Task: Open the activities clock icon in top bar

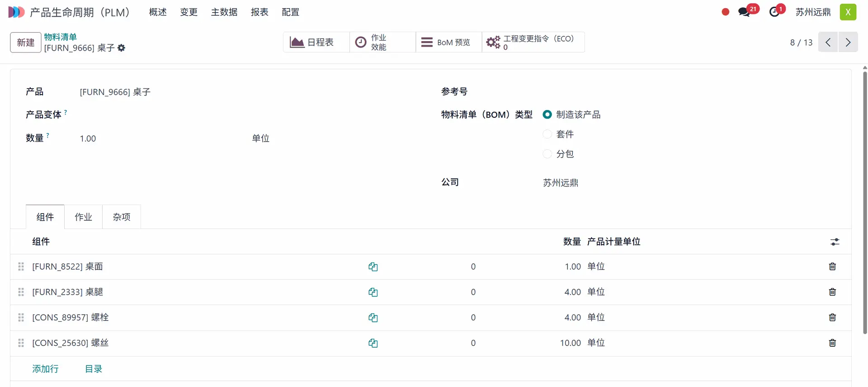Action: pyautogui.click(x=774, y=12)
